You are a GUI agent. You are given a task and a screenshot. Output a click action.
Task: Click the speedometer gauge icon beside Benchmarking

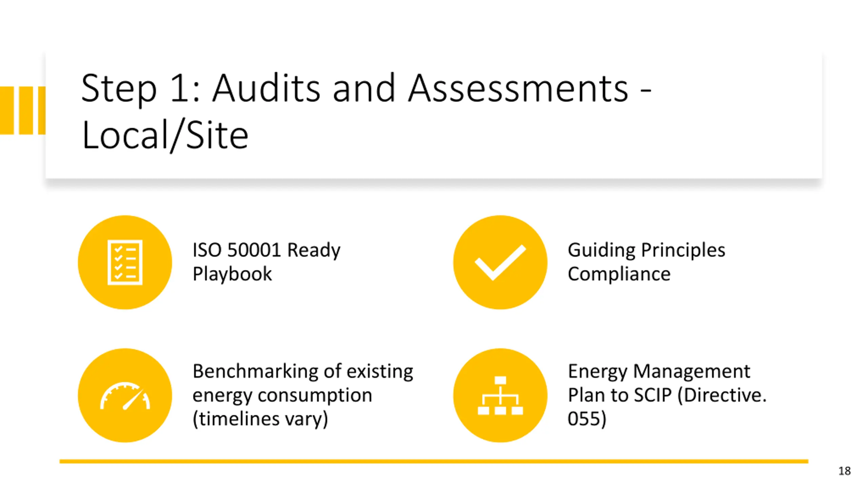125,396
